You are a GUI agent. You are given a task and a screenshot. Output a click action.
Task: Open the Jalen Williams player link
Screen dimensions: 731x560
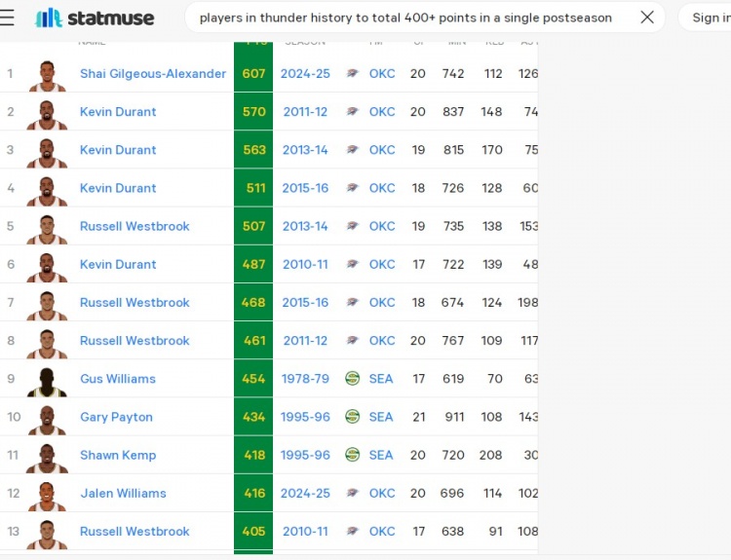pos(123,493)
